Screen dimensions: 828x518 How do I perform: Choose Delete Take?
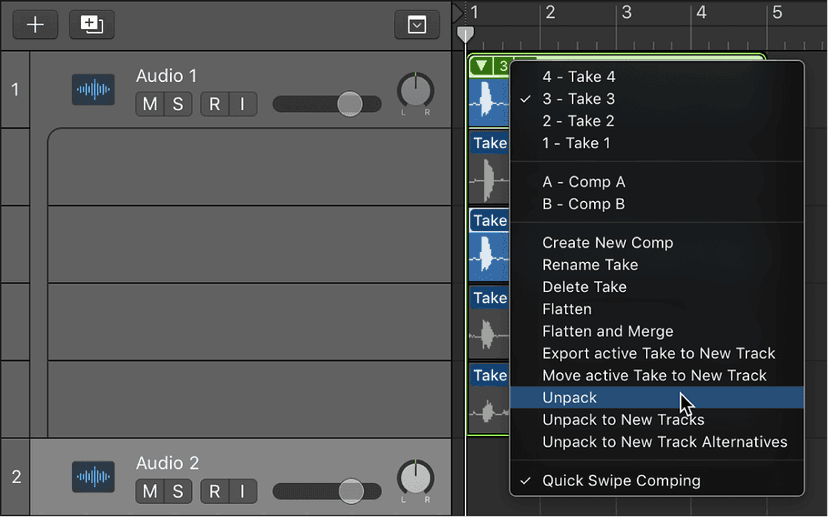click(657, 287)
